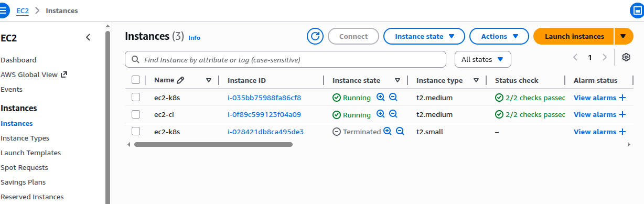Go to previous page arrow in pagination
Viewport: 644px width, 204px height.
575,57
